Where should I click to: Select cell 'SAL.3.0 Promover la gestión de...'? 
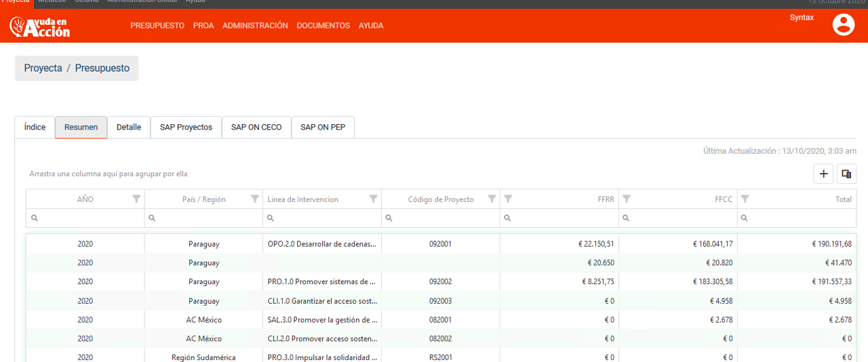tap(322, 320)
